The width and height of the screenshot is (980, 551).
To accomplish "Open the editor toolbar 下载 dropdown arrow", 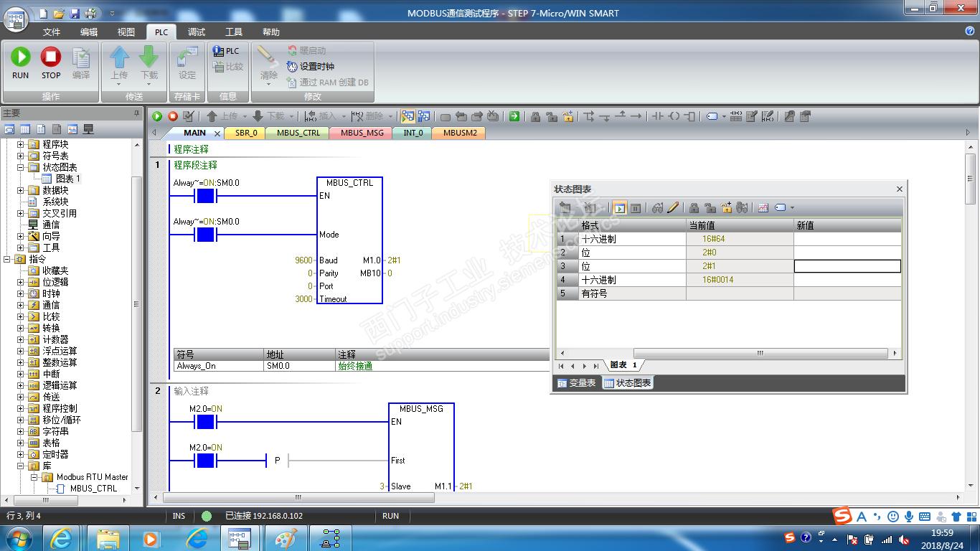I will pyautogui.click(x=292, y=116).
